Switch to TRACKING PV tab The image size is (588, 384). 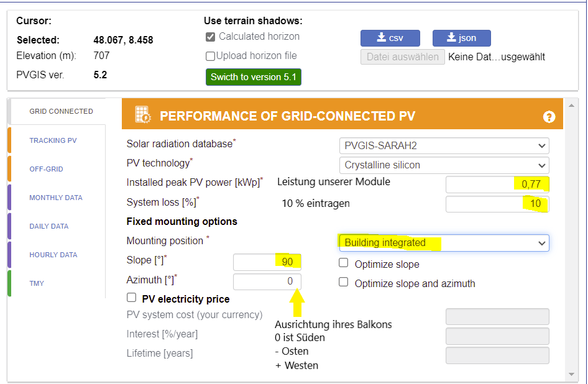(53, 140)
